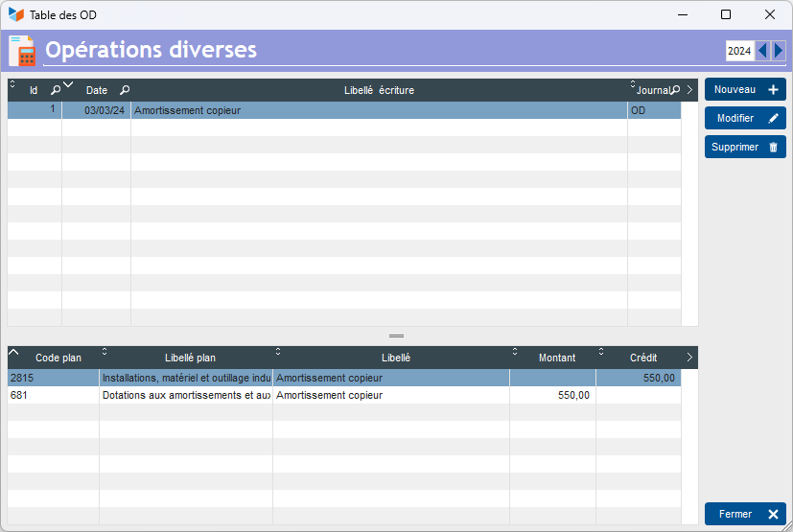Viewport: 793px width, 532px height.
Task: Click the sort caret on Code plan column
Action: click(x=13, y=352)
